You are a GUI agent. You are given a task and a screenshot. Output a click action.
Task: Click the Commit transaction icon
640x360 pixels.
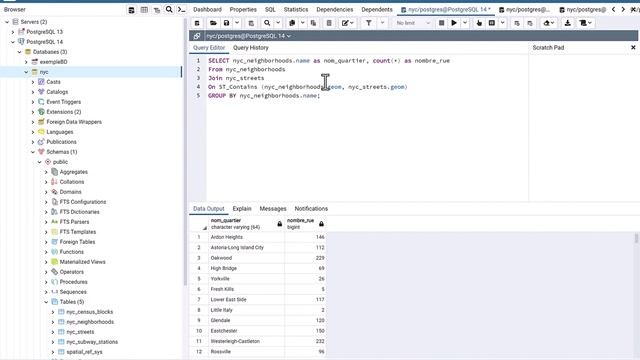pos(517,23)
